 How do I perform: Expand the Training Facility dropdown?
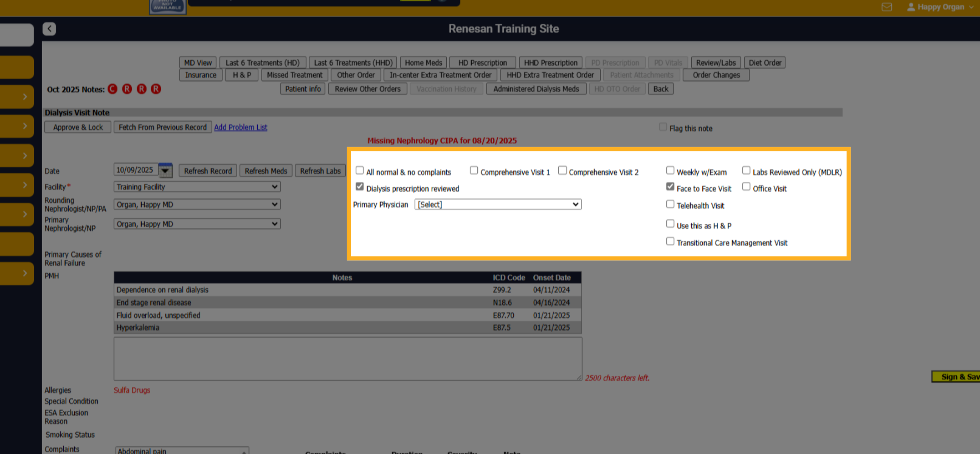pos(197,187)
